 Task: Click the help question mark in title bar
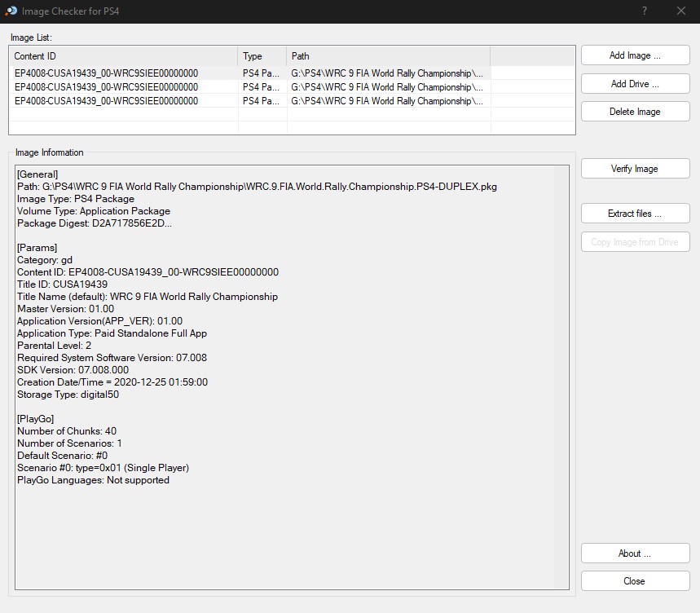pos(645,11)
